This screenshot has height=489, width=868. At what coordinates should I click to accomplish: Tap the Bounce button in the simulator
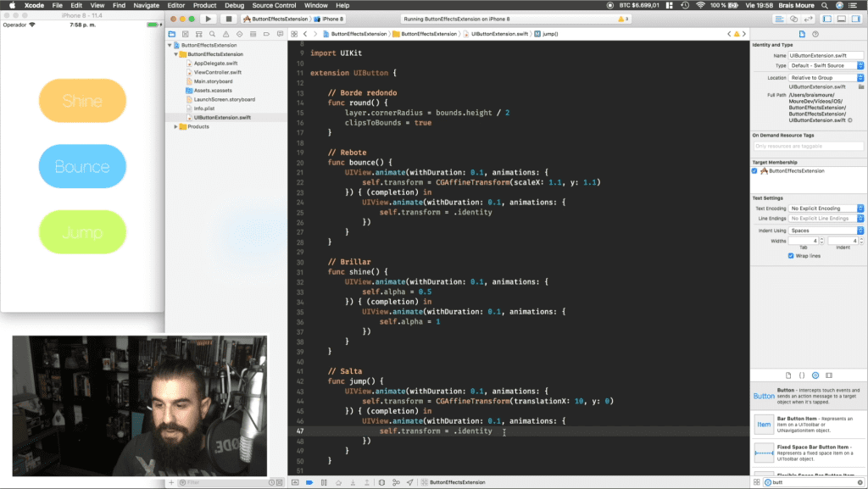coord(82,166)
